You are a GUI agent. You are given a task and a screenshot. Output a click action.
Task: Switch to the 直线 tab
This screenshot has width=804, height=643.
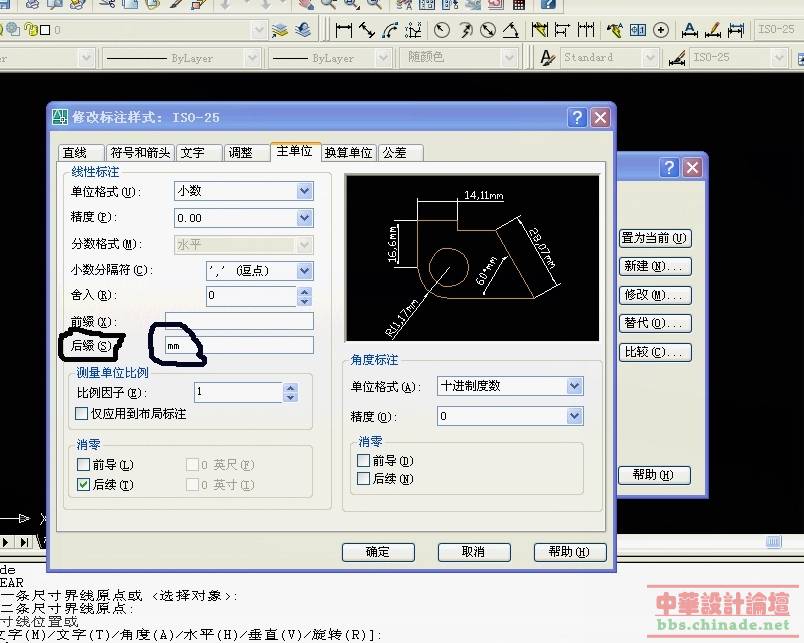(x=81, y=153)
